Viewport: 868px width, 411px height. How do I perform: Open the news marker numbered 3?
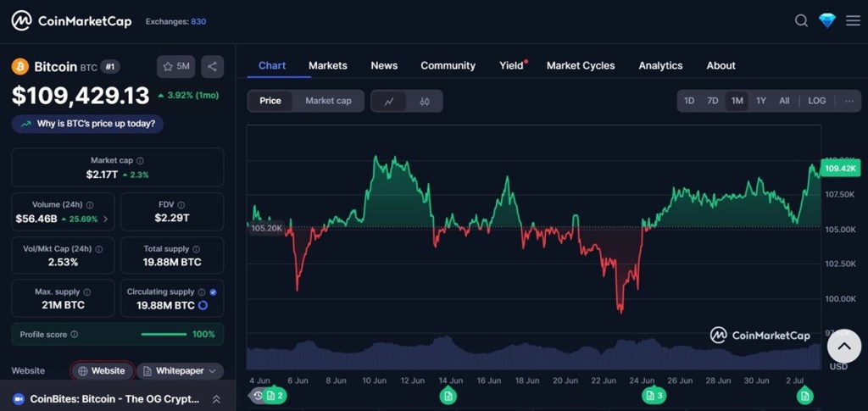pos(654,396)
